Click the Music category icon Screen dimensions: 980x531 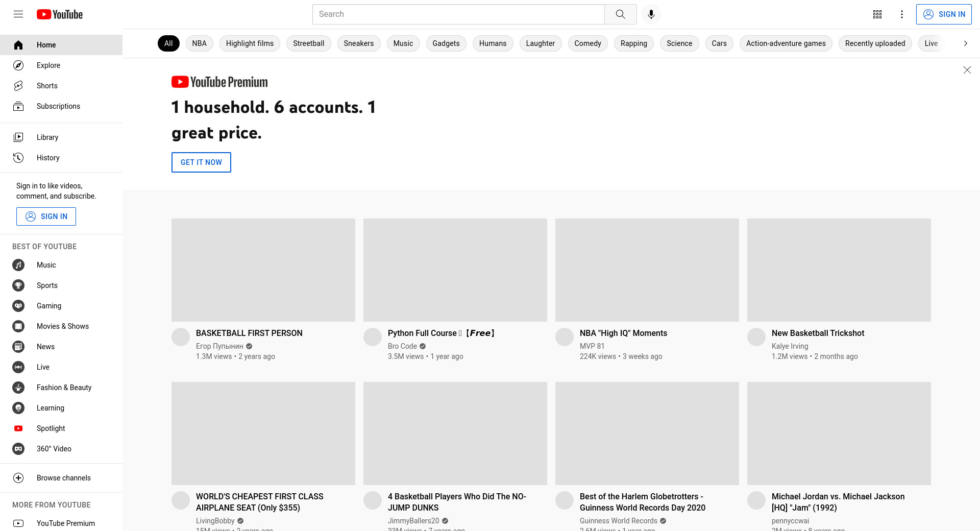tap(18, 265)
